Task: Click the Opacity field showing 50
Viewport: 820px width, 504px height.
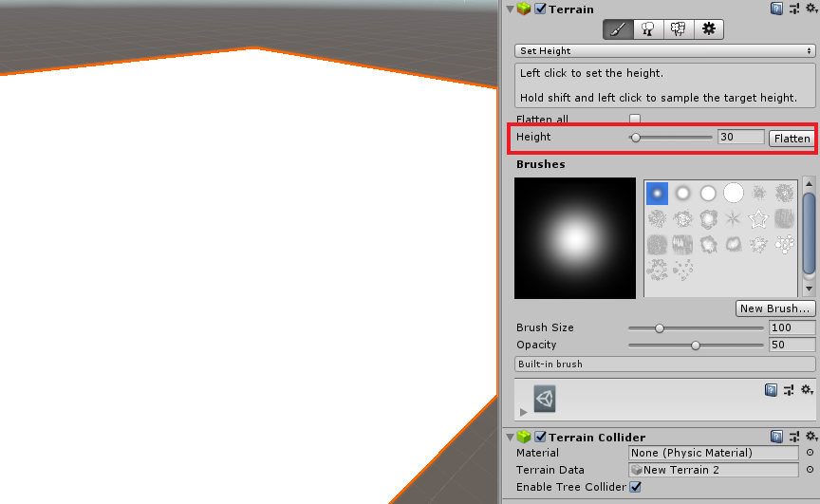Action: coord(792,345)
